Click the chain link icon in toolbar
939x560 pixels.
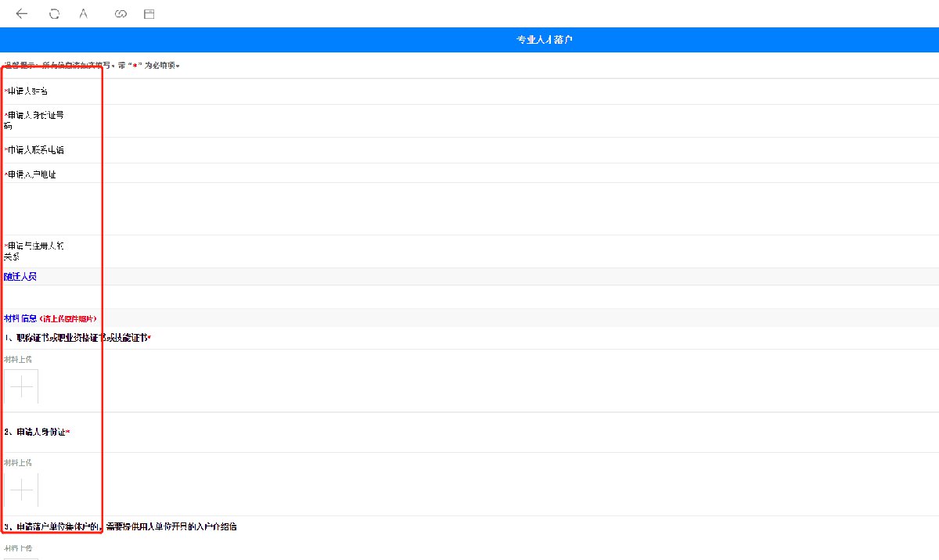pyautogui.click(x=121, y=14)
